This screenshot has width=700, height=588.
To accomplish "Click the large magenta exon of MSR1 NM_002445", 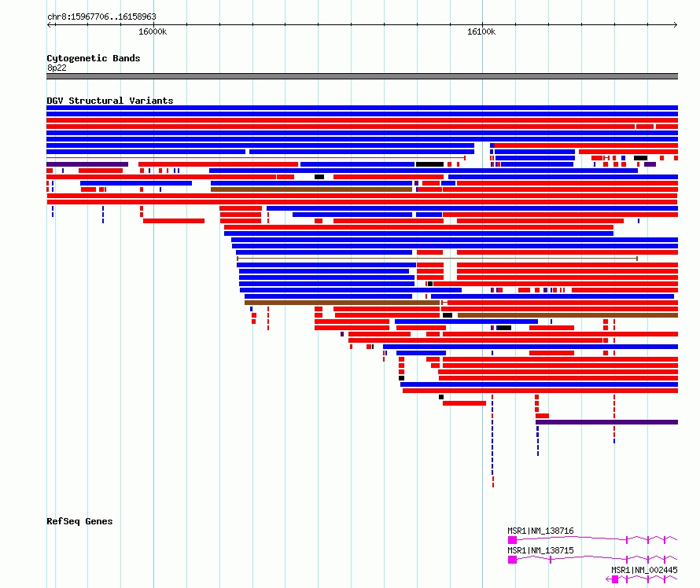I will (x=615, y=579).
